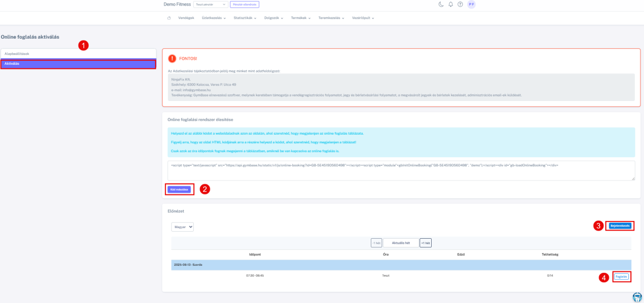644x303 pixels.
Task: Click the Óra column header
Action: (x=385, y=255)
